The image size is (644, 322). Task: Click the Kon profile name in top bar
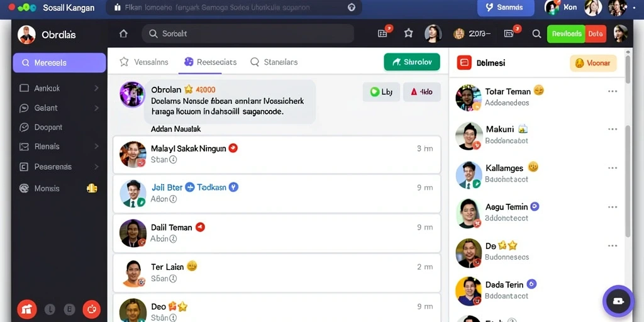(570, 7)
